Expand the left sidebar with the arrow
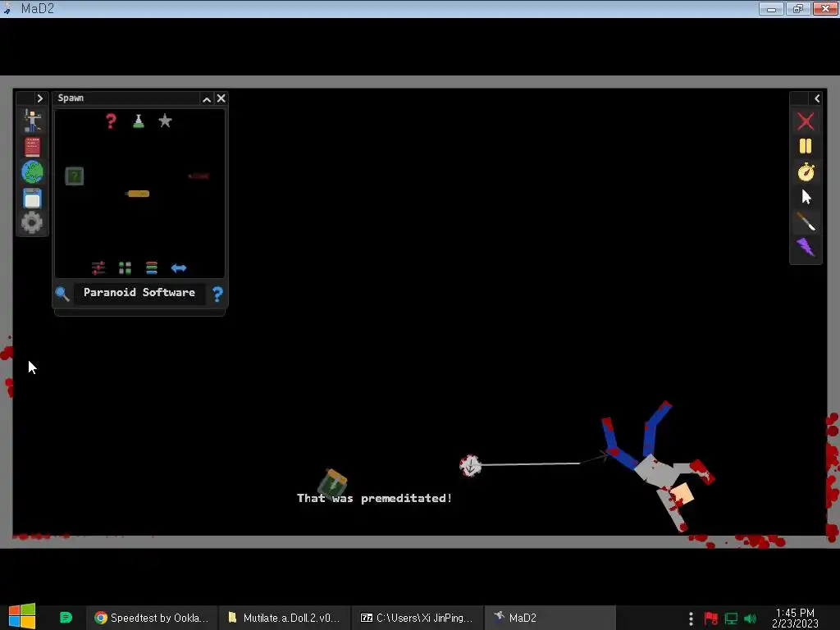Screen dimensions: 840x630 coord(39,98)
